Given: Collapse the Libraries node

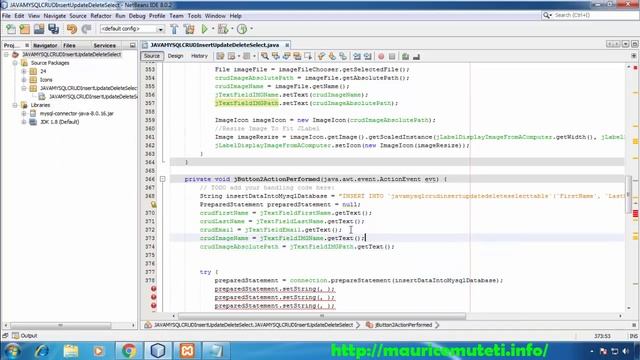Looking at the screenshot, I should coord(15,105).
